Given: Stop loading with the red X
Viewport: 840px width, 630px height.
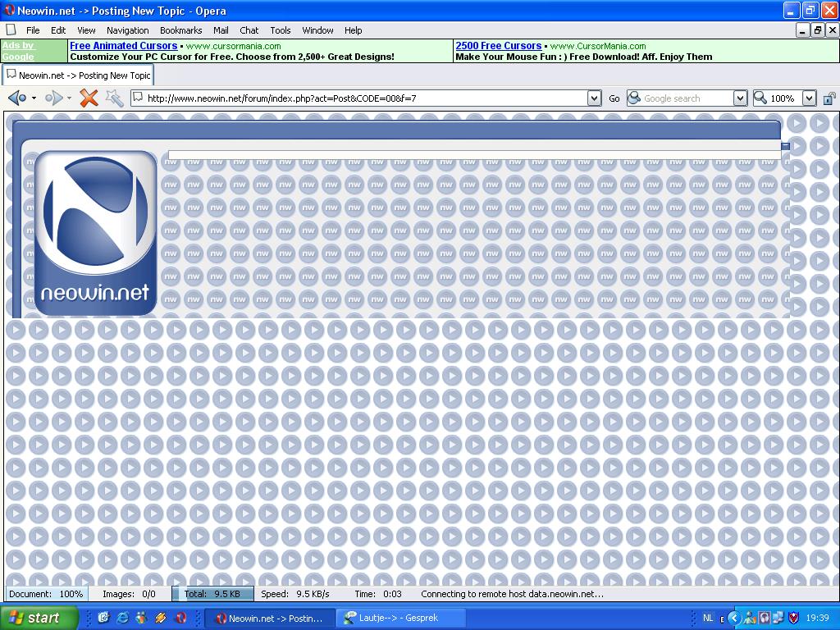Looking at the screenshot, I should click(x=89, y=98).
